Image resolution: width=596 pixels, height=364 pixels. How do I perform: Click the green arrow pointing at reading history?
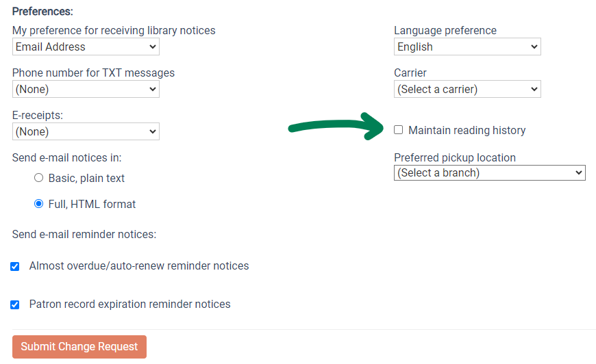337,127
